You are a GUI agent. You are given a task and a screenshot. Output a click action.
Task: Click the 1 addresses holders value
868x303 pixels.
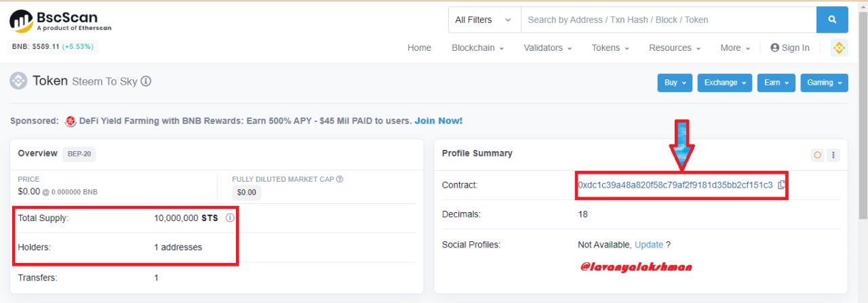178,247
